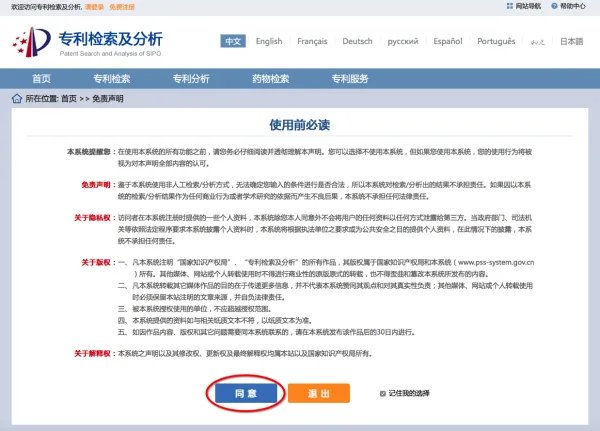The image size is (600, 431).
Task: Click the 使用前必读 heading
Action: point(300,125)
